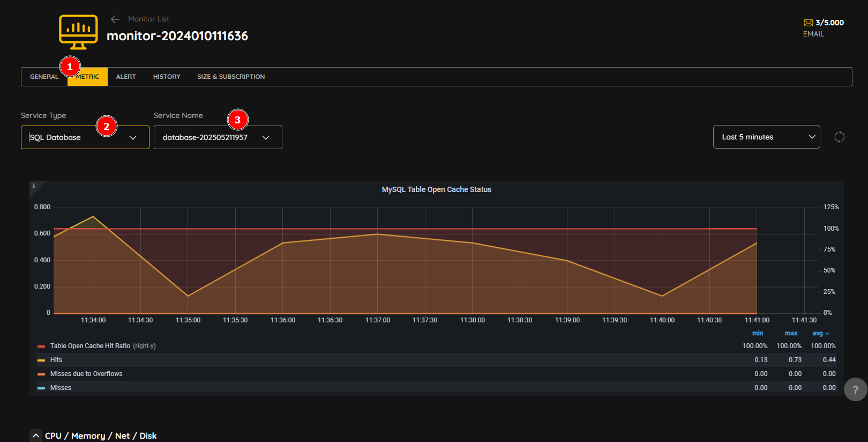The width and height of the screenshot is (868, 442).
Task: Open the Last 5 minutes time range dropdown
Action: coord(766,137)
